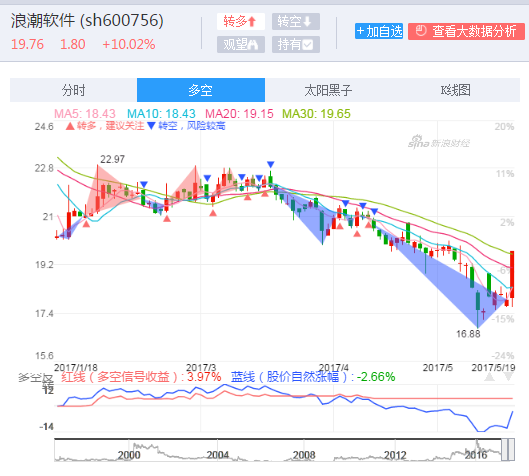Toggle the 持有 holding checkbox button

[296, 45]
